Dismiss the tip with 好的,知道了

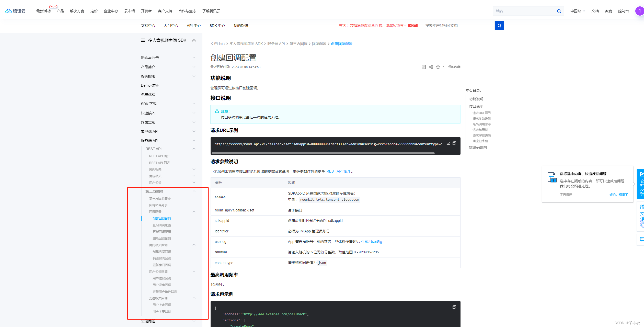[x=618, y=195]
